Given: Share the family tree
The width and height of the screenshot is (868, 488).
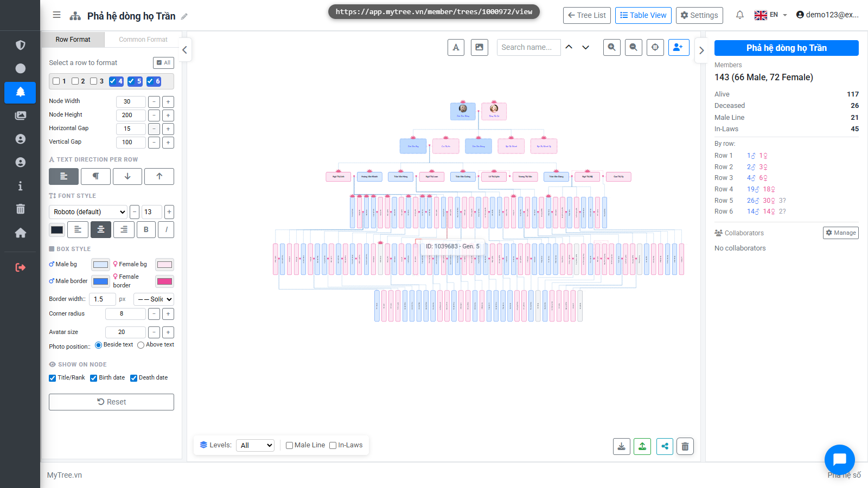Looking at the screenshot, I should [x=665, y=446].
